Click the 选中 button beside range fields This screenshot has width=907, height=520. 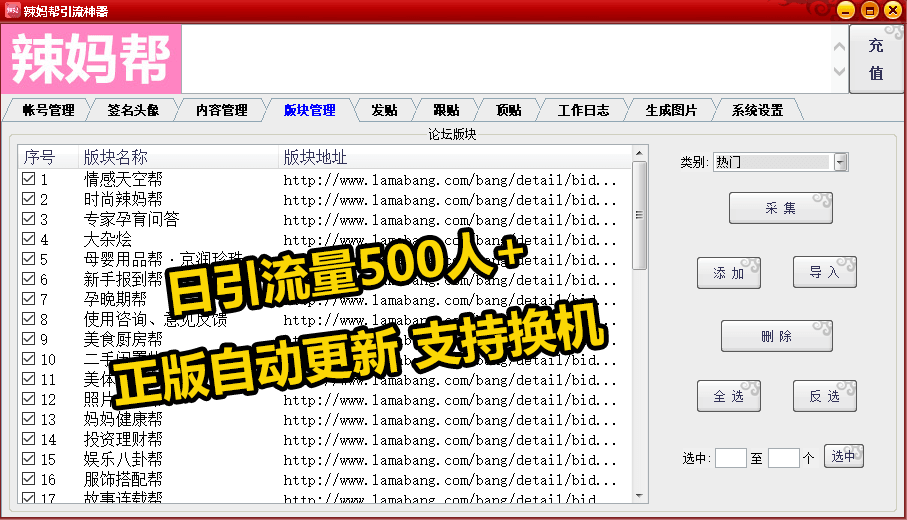(x=843, y=456)
